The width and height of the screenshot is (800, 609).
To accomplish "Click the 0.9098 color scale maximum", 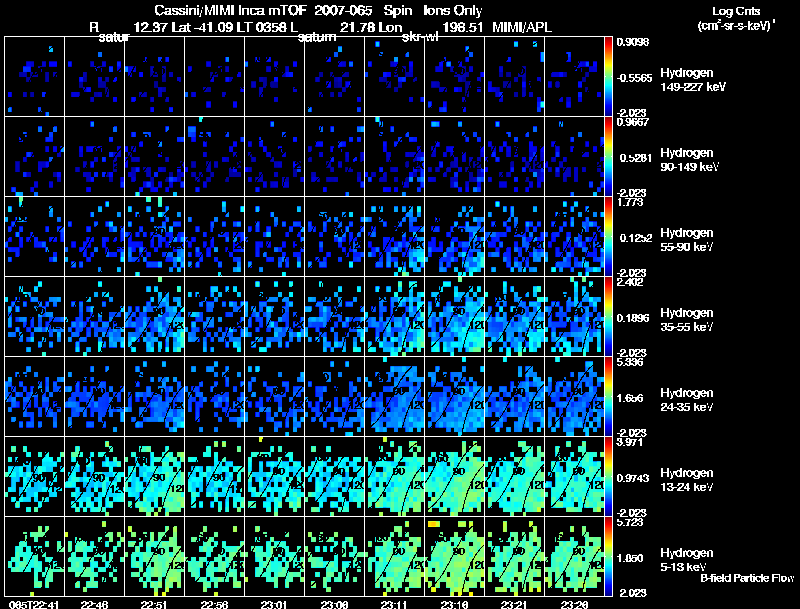I will point(633,42).
